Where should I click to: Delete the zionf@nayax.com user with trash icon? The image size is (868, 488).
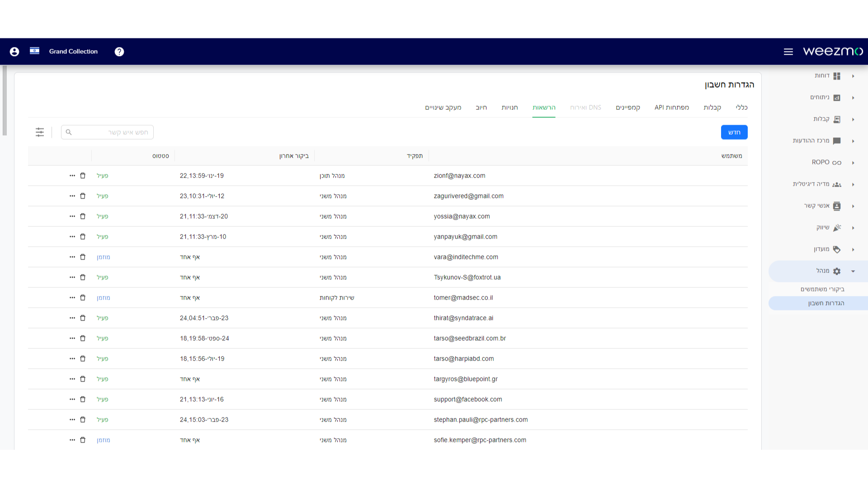pos(83,175)
